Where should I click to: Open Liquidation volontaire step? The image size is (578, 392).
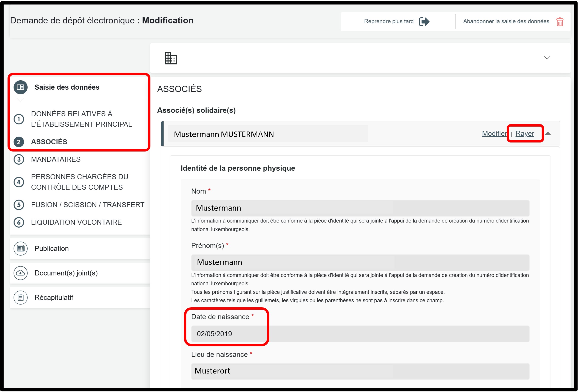coord(76,222)
